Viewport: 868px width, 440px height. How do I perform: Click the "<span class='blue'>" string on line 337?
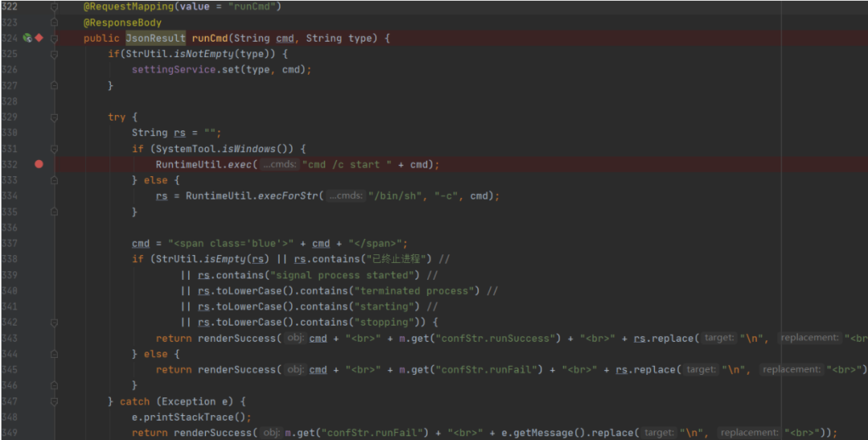click(x=231, y=243)
